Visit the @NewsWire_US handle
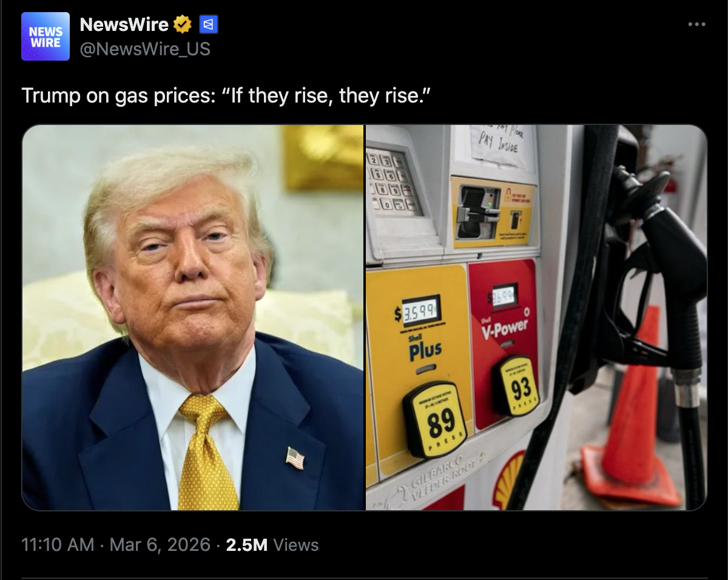 [146, 49]
